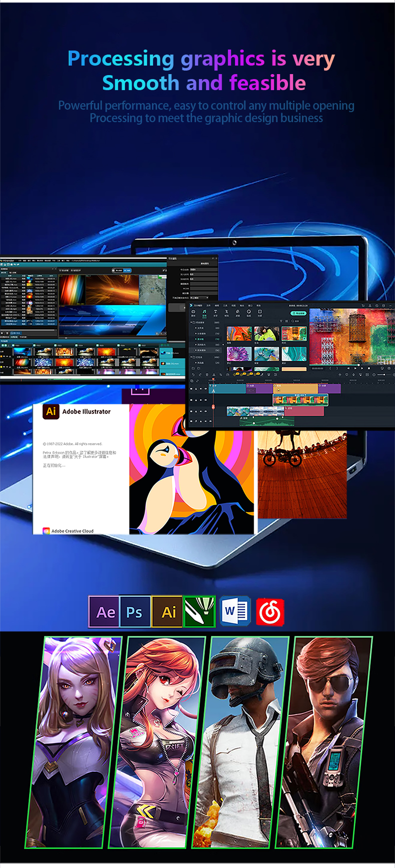Select the fox-eared game character card
Viewport: 395px width, 868px height.
(73, 742)
